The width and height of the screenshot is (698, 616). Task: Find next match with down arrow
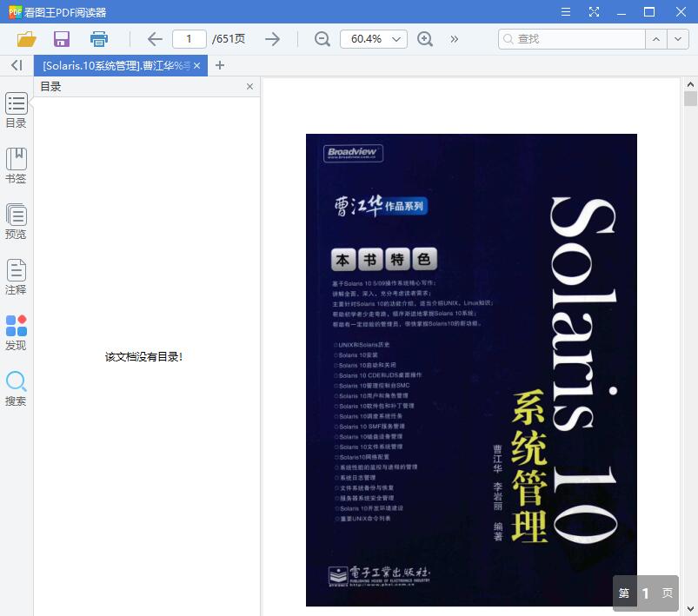(678, 39)
